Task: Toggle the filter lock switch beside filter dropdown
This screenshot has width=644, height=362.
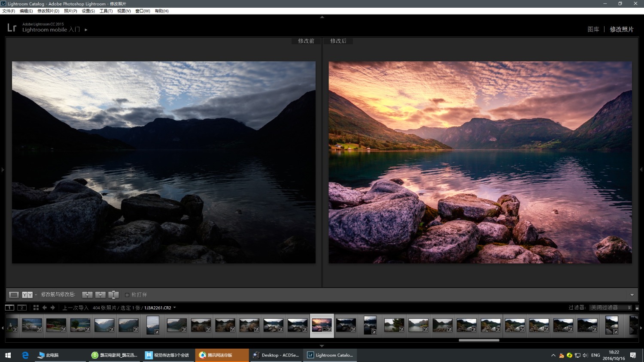Action: 637,308
